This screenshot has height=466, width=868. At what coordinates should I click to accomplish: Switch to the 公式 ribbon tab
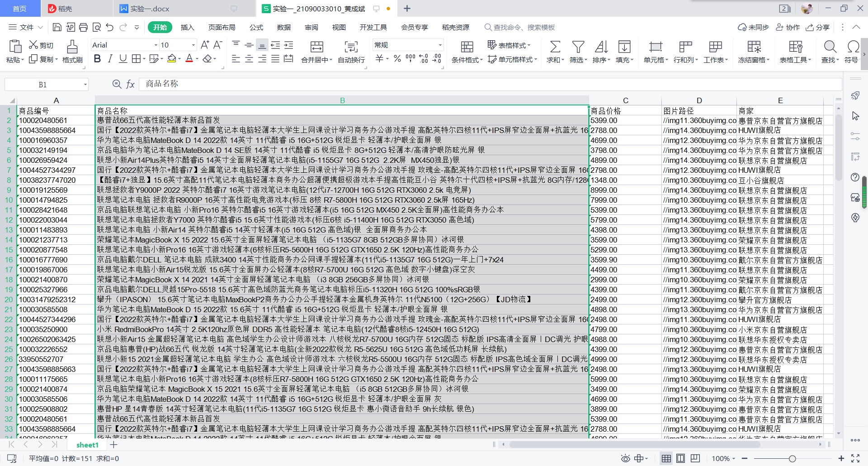tap(256, 27)
